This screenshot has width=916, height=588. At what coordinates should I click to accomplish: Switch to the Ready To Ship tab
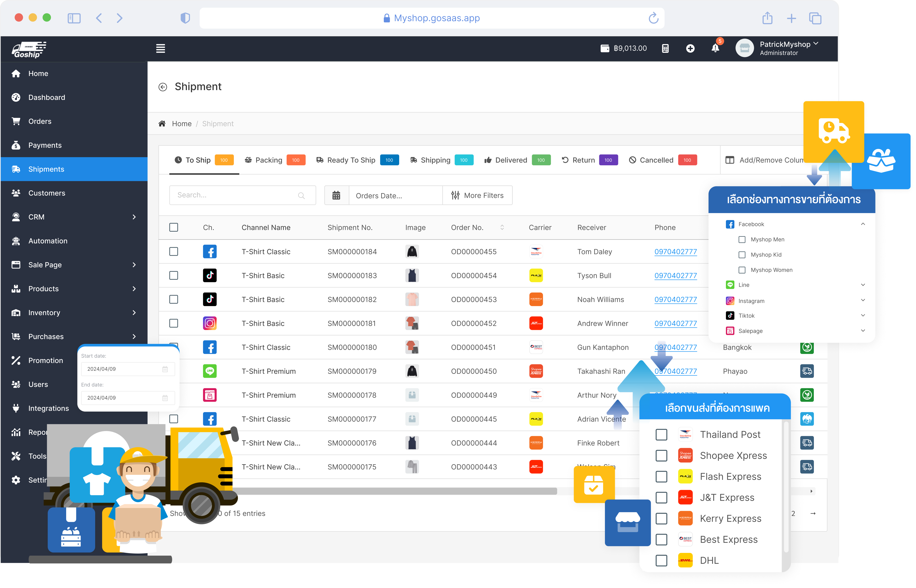pos(357,160)
